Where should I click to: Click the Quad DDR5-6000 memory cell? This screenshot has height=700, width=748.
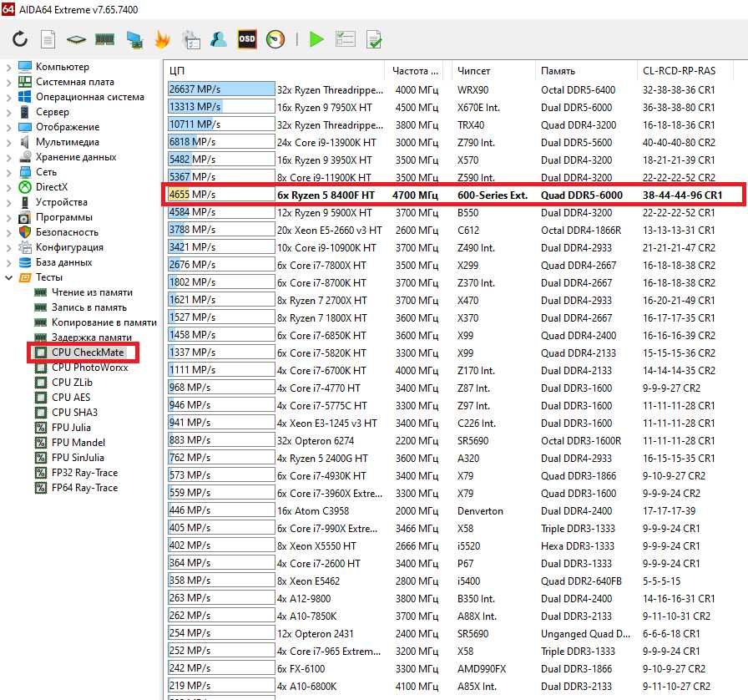[582, 195]
